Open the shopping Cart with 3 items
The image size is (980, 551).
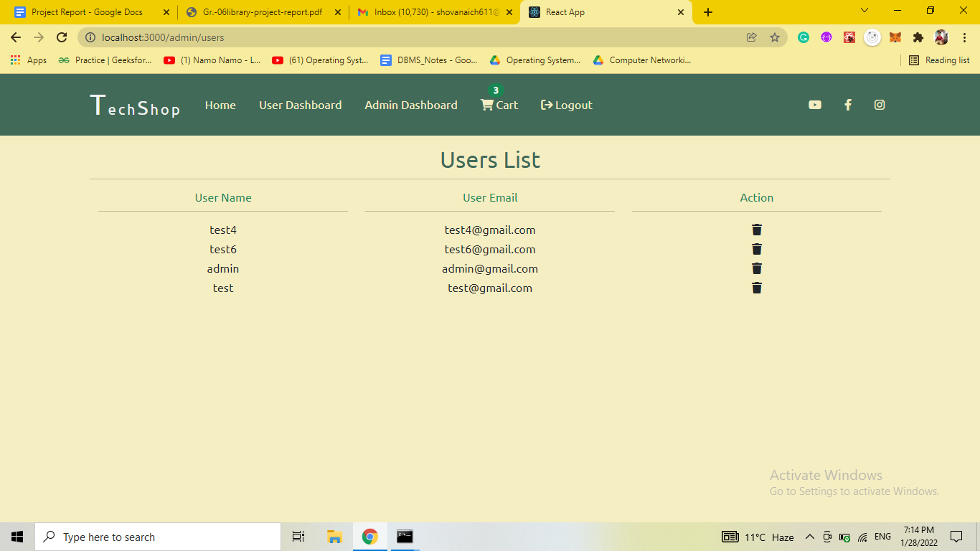click(499, 105)
